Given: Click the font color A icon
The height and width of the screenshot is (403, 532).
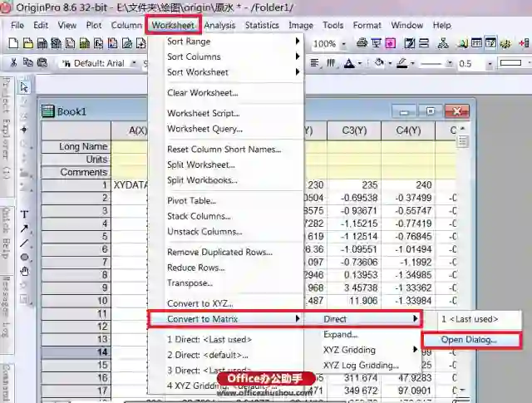Looking at the screenshot, I should pos(349,63).
